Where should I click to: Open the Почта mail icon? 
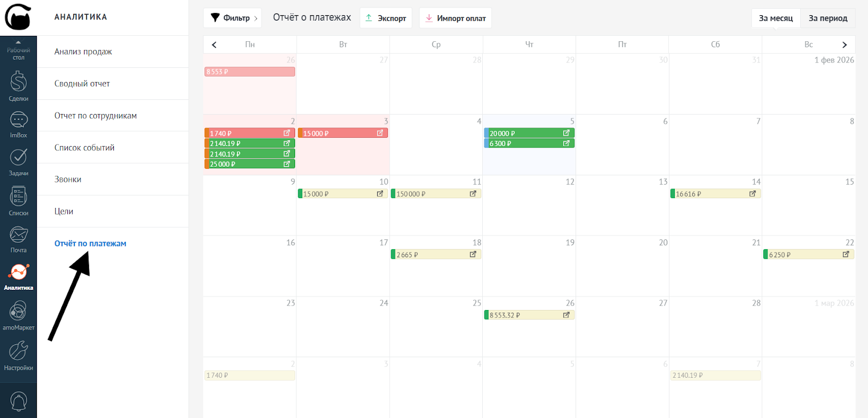[18, 238]
